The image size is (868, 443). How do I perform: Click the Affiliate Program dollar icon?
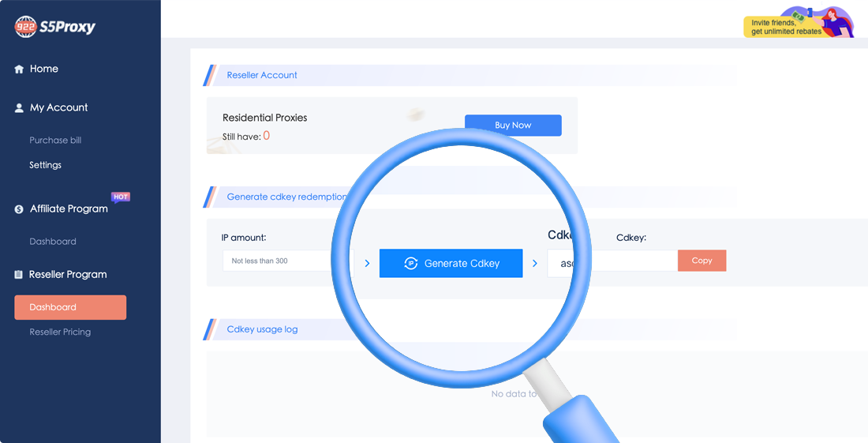pyautogui.click(x=19, y=209)
